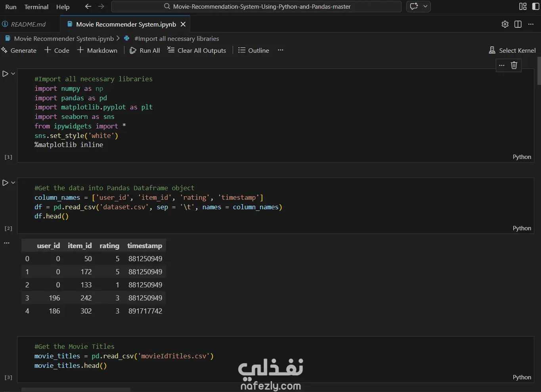
Task: Click the item_id column header
Action: (80, 246)
